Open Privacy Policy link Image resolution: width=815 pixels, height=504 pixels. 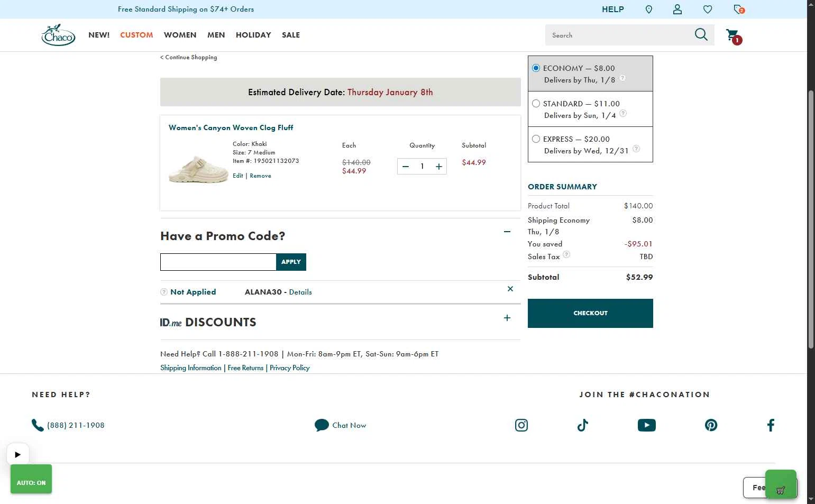point(290,368)
